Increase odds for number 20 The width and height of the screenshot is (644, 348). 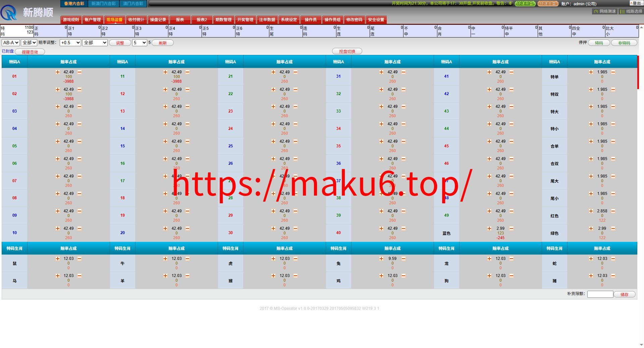click(x=165, y=228)
